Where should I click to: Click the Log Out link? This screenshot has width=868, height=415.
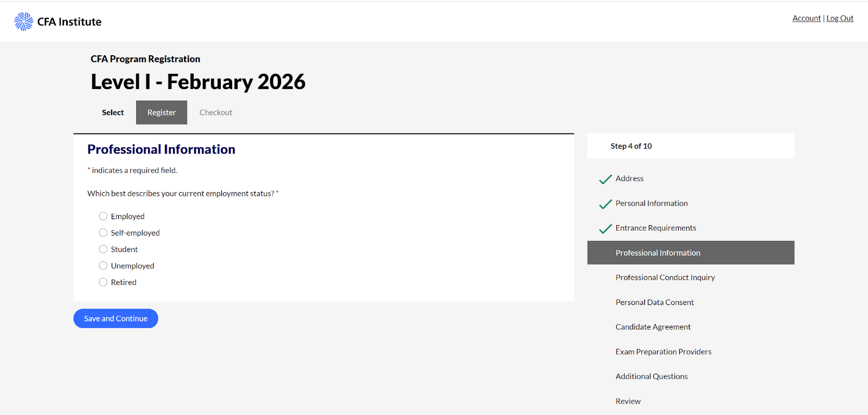coord(840,18)
